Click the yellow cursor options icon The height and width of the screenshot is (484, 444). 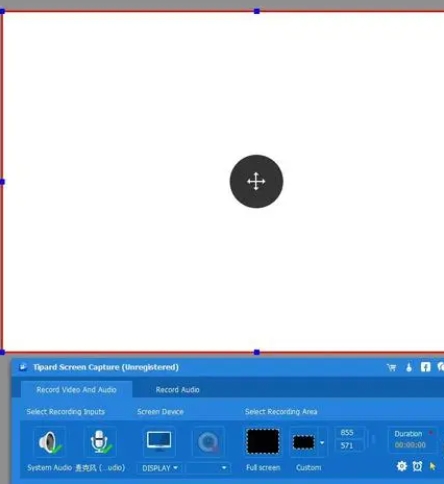[433, 466]
